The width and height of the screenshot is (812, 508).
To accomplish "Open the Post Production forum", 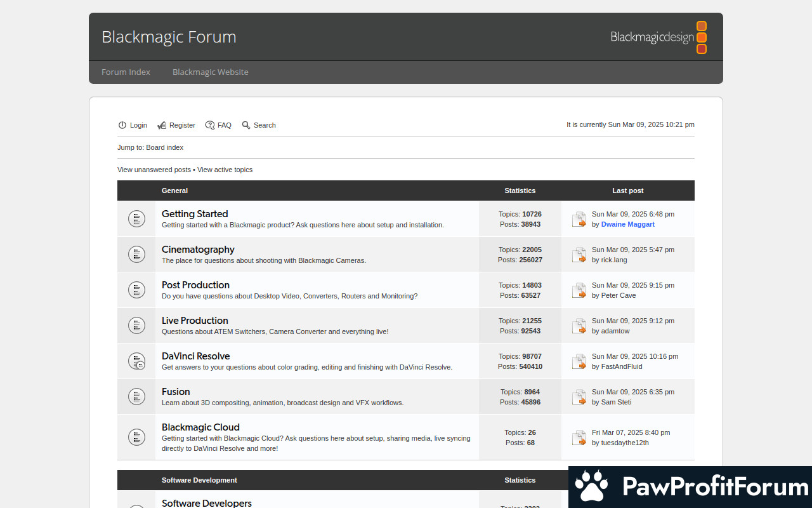I will (195, 285).
